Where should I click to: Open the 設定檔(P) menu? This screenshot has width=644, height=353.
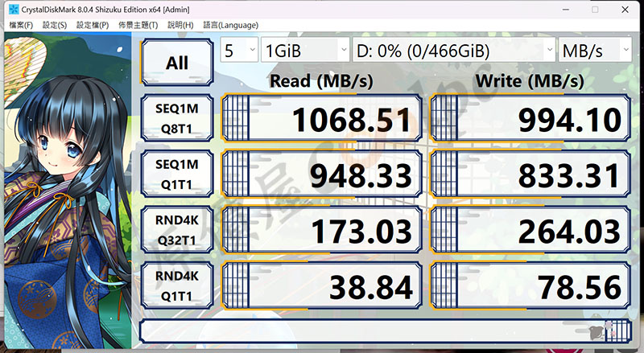[x=93, y=25]
